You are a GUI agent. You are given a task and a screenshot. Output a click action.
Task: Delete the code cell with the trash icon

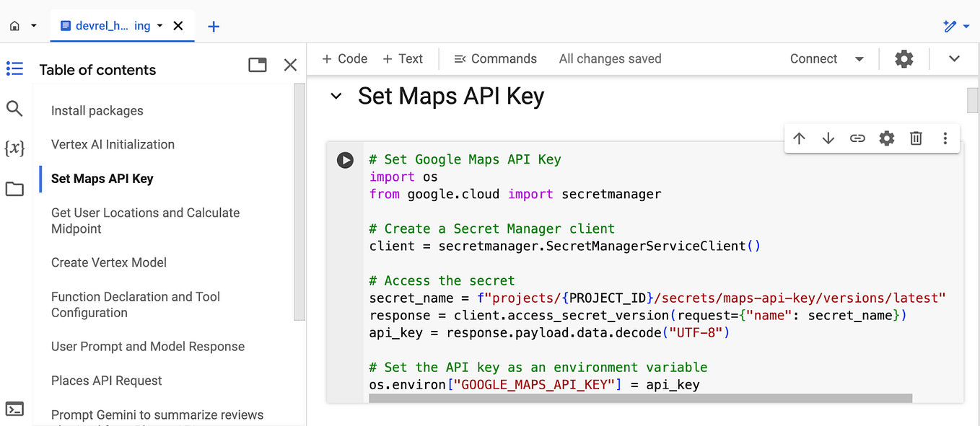pyautogui.click(x=916, y=138)
